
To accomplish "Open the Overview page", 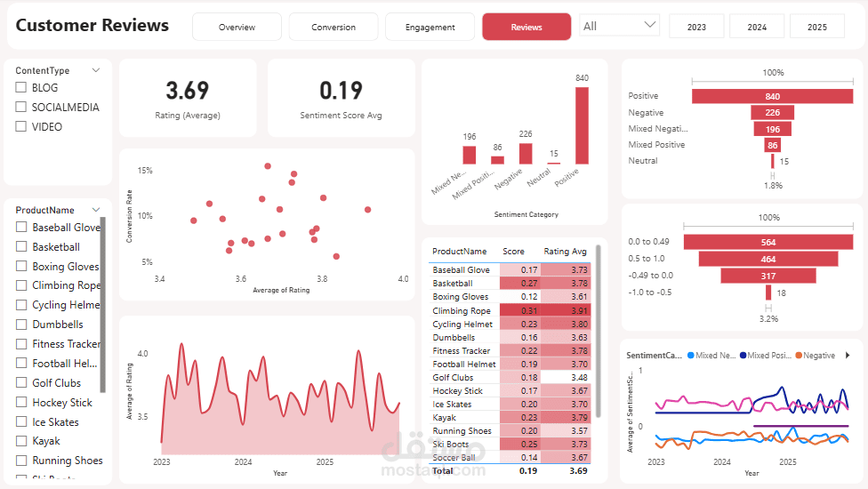I will (237, 27).
